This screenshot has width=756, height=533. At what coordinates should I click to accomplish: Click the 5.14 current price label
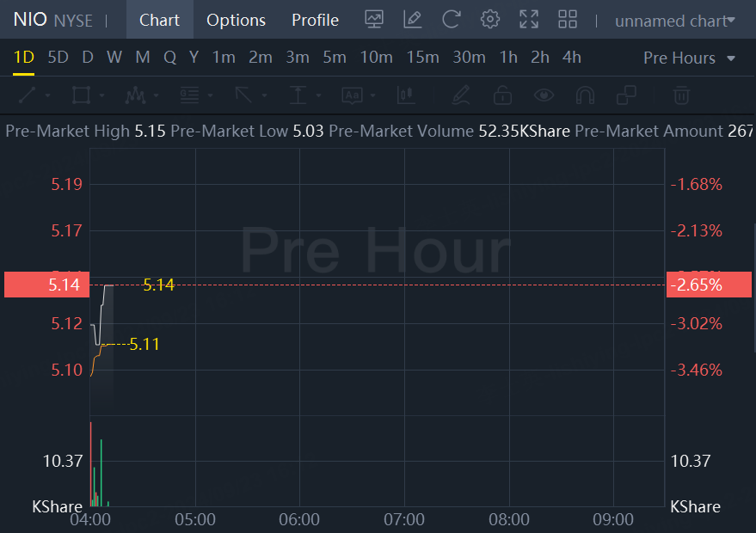pos(46,285)
